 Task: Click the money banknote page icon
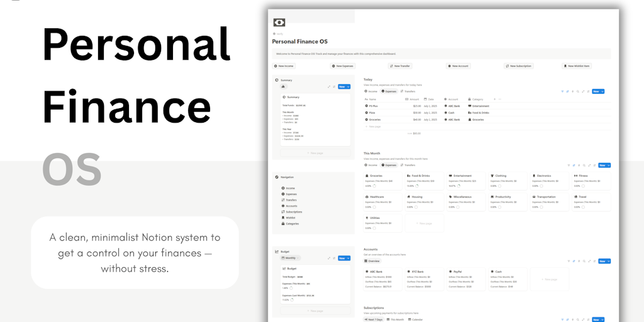[279, 22]
